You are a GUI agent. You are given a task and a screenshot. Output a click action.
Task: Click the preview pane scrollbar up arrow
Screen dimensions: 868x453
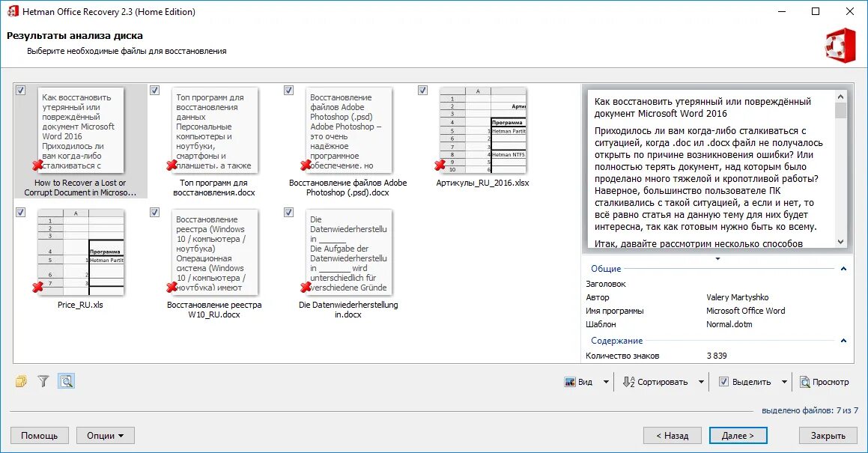[840, 97]
